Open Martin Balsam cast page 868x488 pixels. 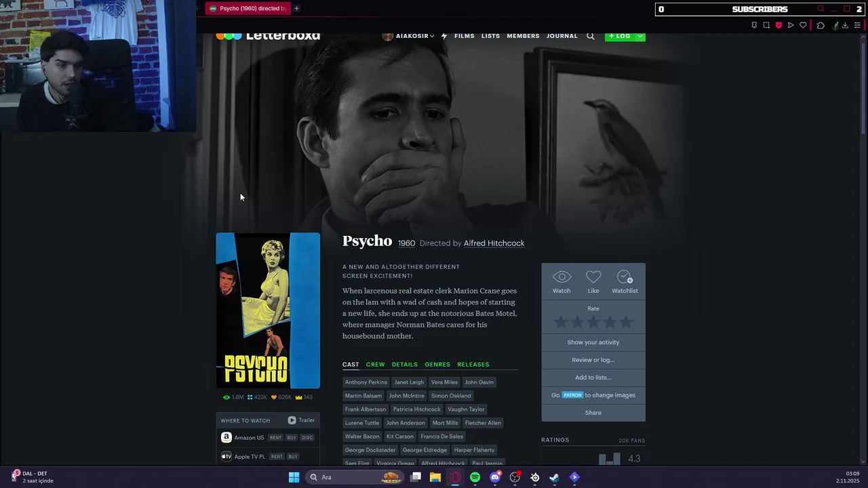(363, 396)
